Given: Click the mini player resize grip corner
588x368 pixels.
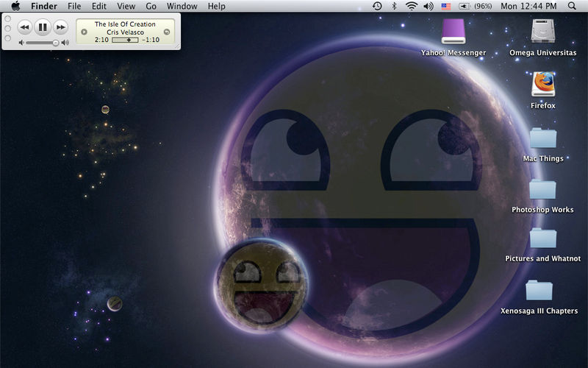Looking at the screenshot, I should 177,46.
